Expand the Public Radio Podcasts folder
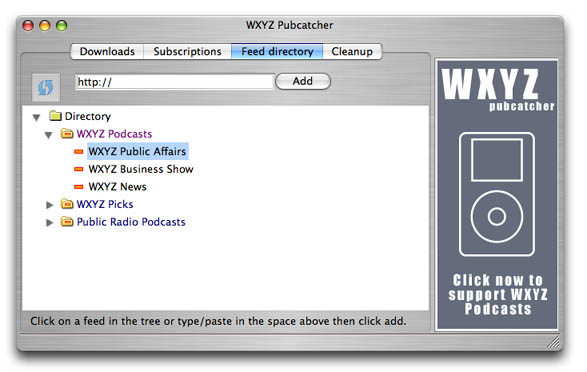The width and height of the screenshot is (587, 372). click(x=49, y=222)
